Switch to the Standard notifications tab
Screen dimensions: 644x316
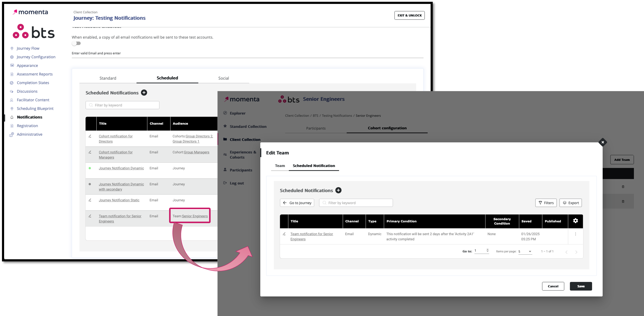[x=108, y=78]
